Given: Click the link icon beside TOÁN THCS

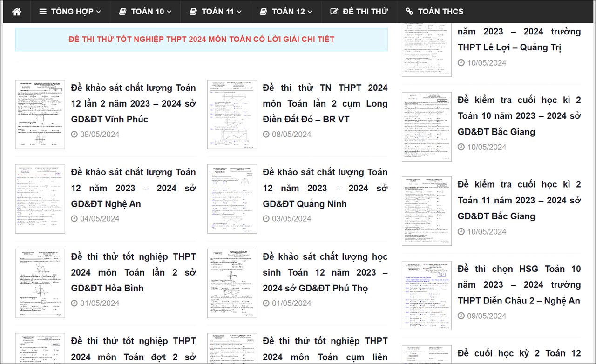Looking at the screenshot, I should 409,12.
